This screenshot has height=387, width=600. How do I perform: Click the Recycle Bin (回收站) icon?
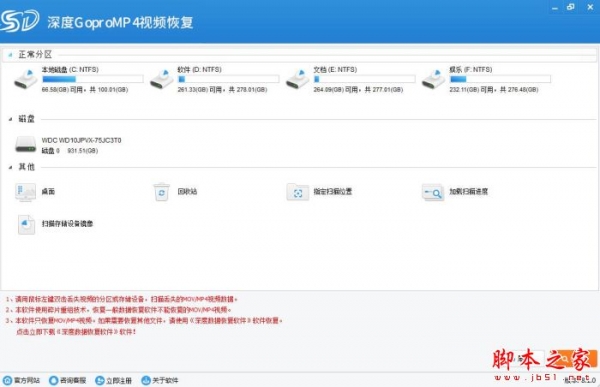click(161, 192)
